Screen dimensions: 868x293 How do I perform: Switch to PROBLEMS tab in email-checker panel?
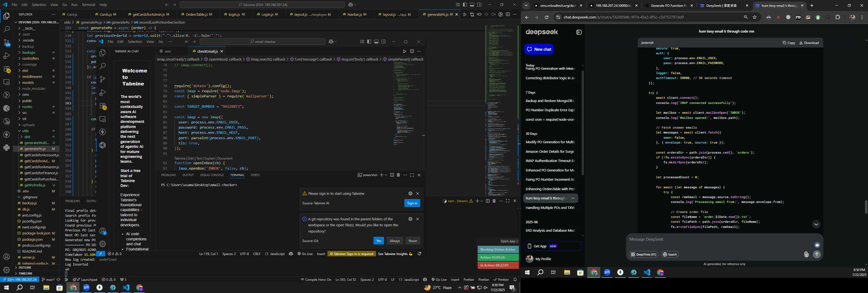click(168, 175)
